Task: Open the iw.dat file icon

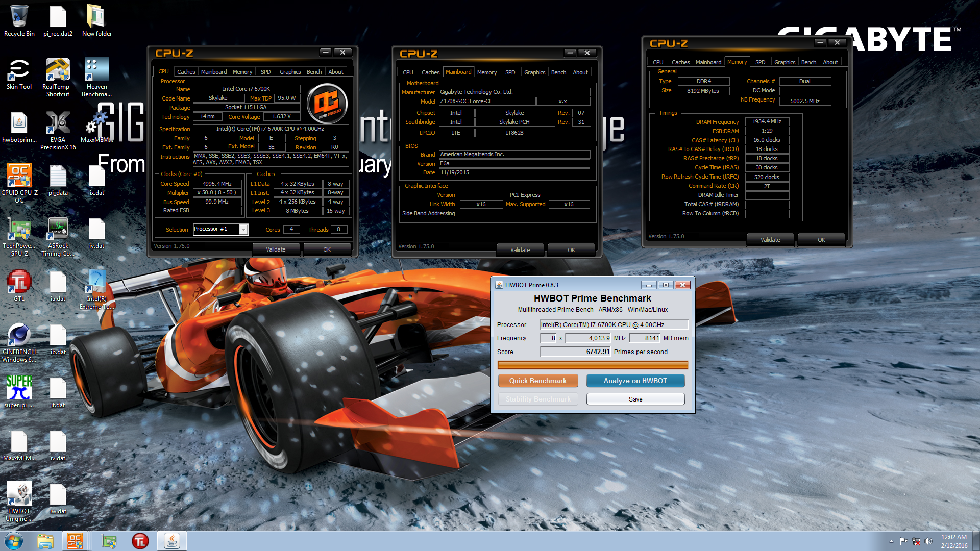Action: click(x=58, y=498)
